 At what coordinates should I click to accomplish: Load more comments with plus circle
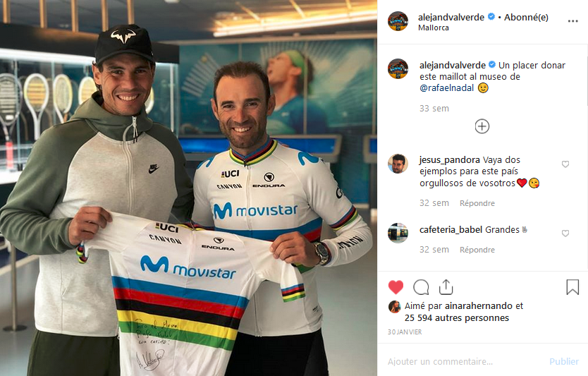482,126
